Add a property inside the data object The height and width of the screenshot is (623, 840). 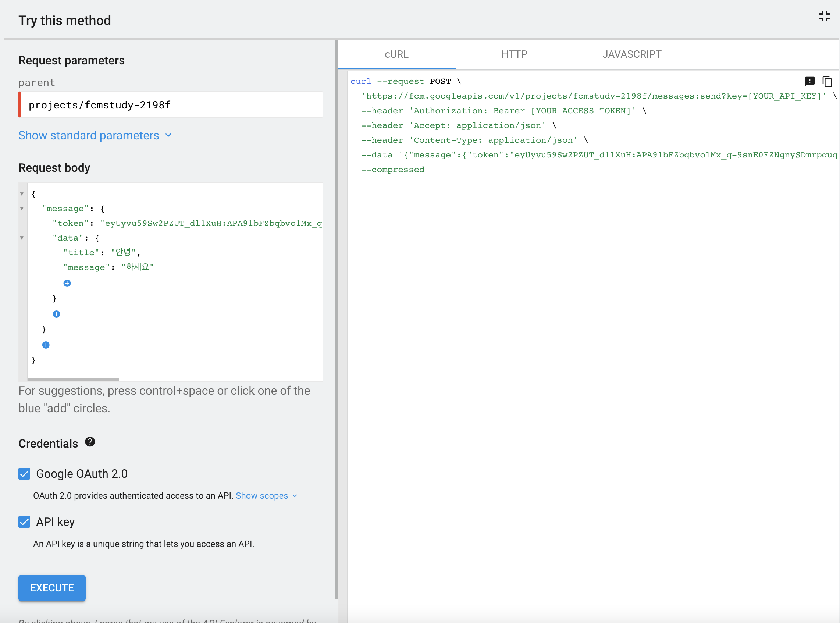coord(67,283)
